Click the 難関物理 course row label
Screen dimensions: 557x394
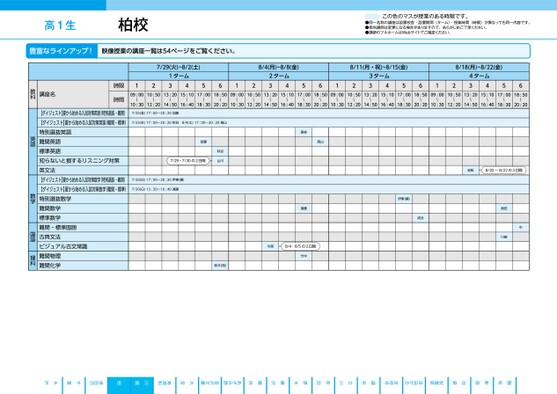pyautogui.click(x=83, y=256)
